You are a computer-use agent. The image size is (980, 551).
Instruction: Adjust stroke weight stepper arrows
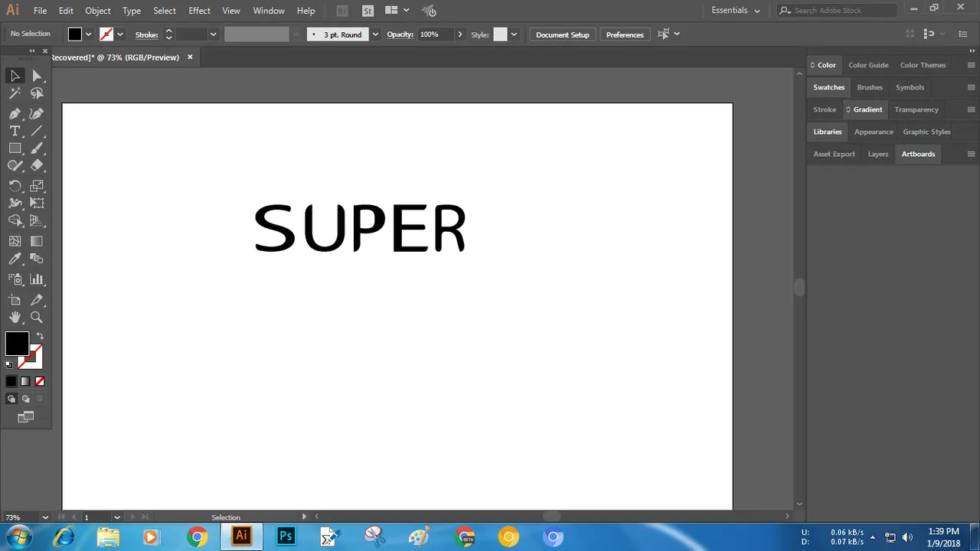[x=168, y=34]
